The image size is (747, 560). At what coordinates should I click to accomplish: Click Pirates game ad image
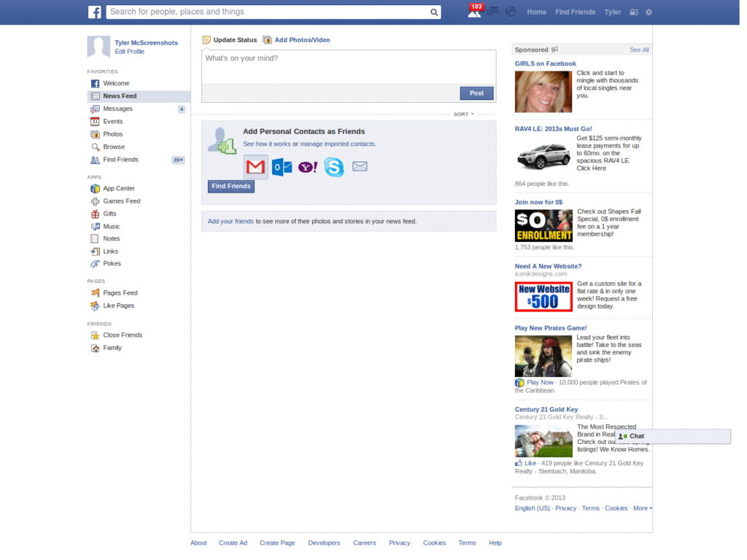(543, 356)
